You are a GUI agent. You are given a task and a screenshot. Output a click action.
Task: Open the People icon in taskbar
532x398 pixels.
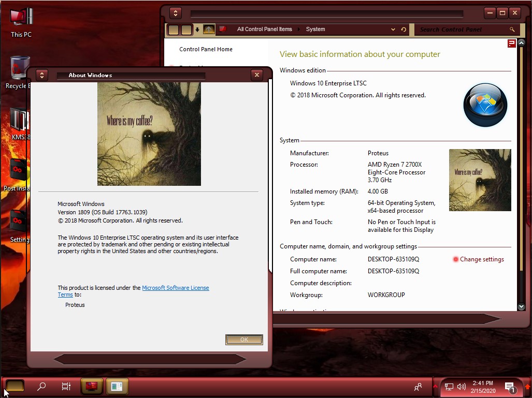(418, 387)
